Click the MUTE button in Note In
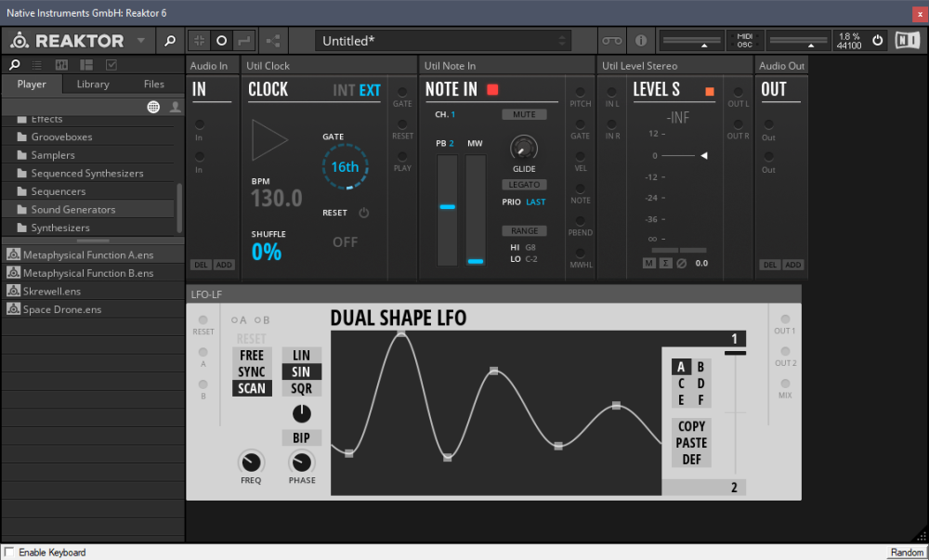 click(x=524, y=115)
